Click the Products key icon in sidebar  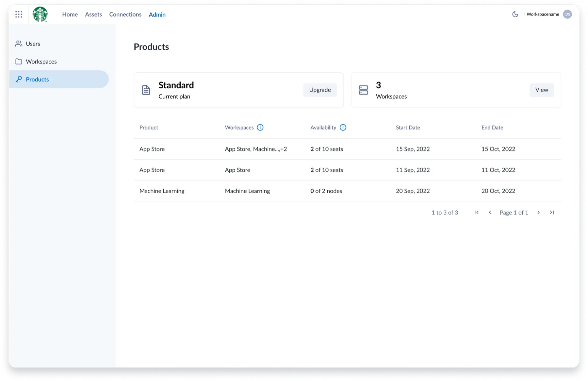(19, 79)
